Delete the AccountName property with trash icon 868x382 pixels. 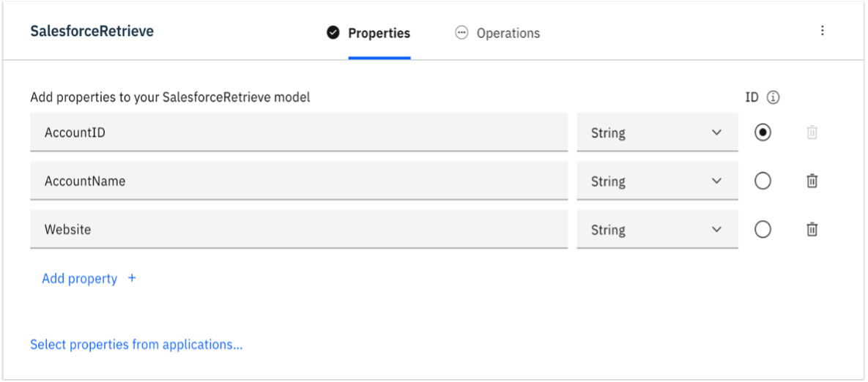coord(812,181)
